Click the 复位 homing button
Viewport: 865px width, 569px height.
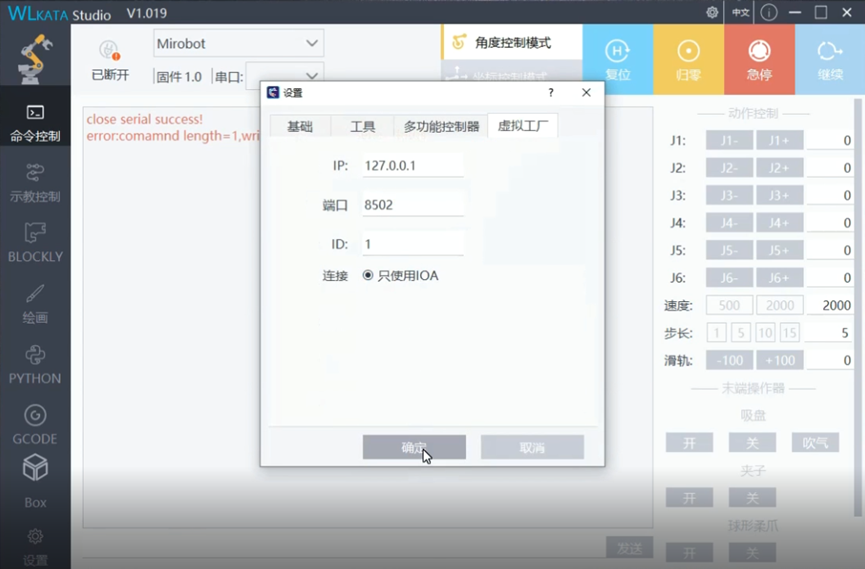618,60
